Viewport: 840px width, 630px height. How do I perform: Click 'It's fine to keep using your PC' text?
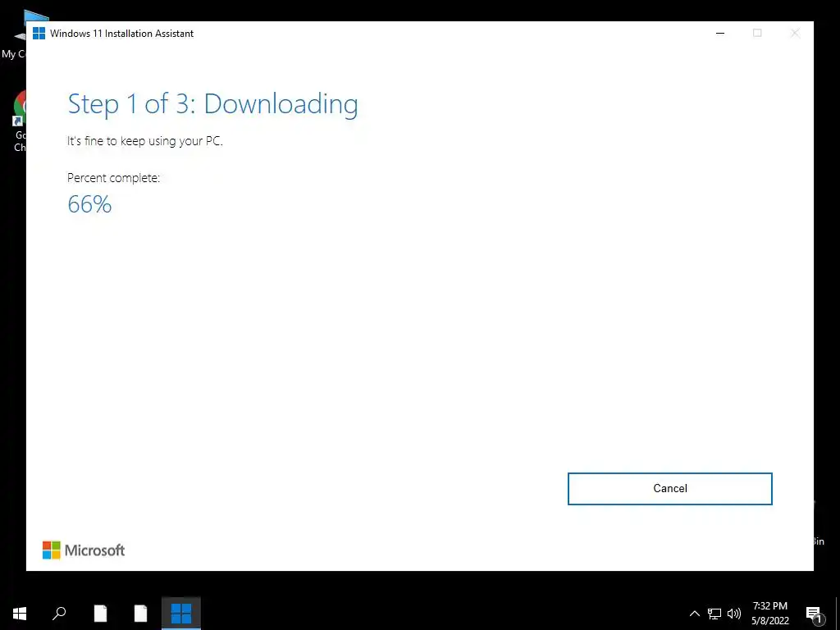click(x=144, y=141)
